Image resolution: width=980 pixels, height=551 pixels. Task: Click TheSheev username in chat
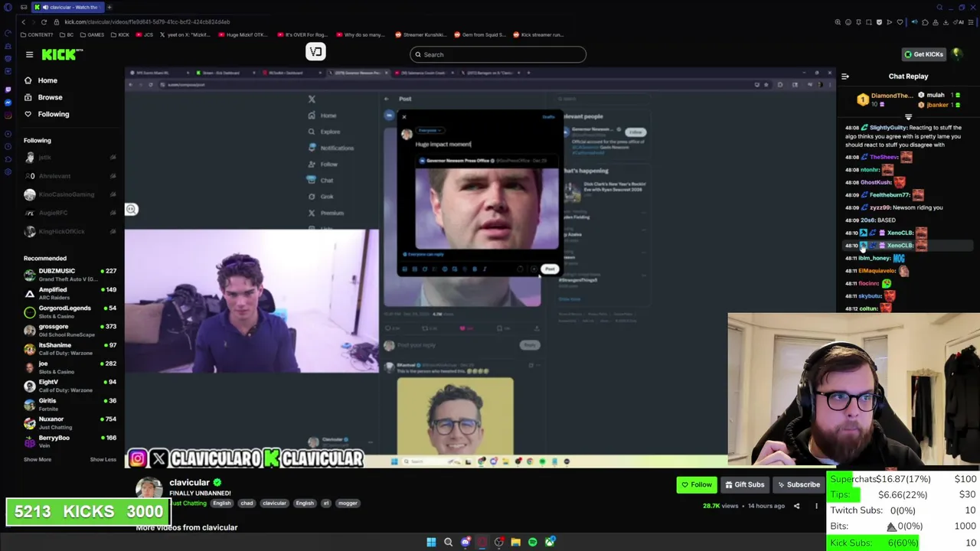click(x=884, y=157)
